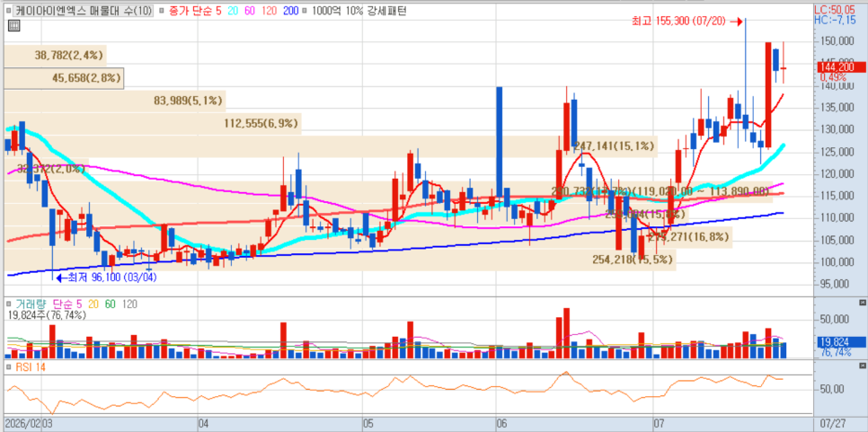Click the 112,555(6.9%) volume profile bar
The image size is (868, 432).
tap(153, 123)
